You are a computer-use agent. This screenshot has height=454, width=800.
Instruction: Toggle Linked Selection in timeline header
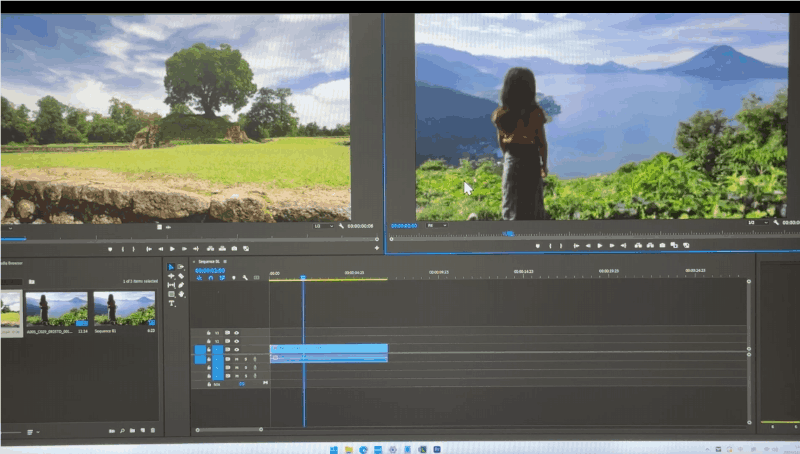click(222, 278)
